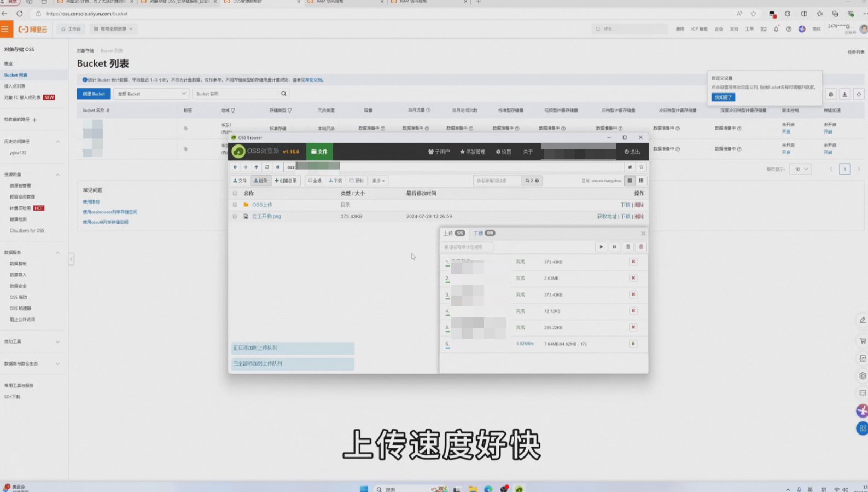This screenshot has width=868, height=492.
Task: Click the 创建 Bucket button
Action: (94, 94)
